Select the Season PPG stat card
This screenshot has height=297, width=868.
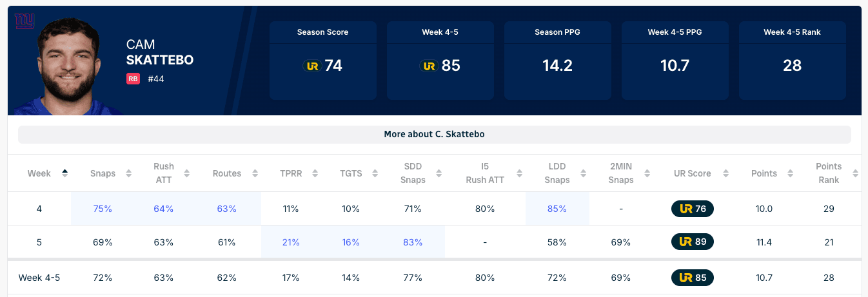pos(558,61)
